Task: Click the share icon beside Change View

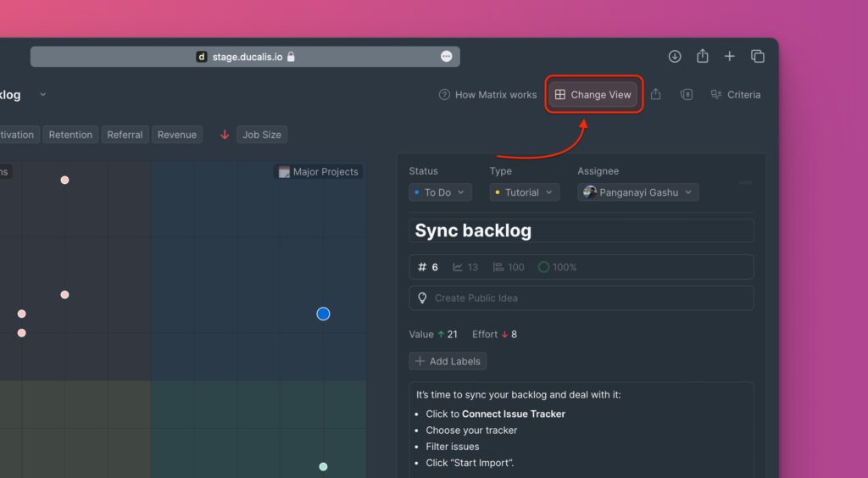Action: click(x=656, y=95)
